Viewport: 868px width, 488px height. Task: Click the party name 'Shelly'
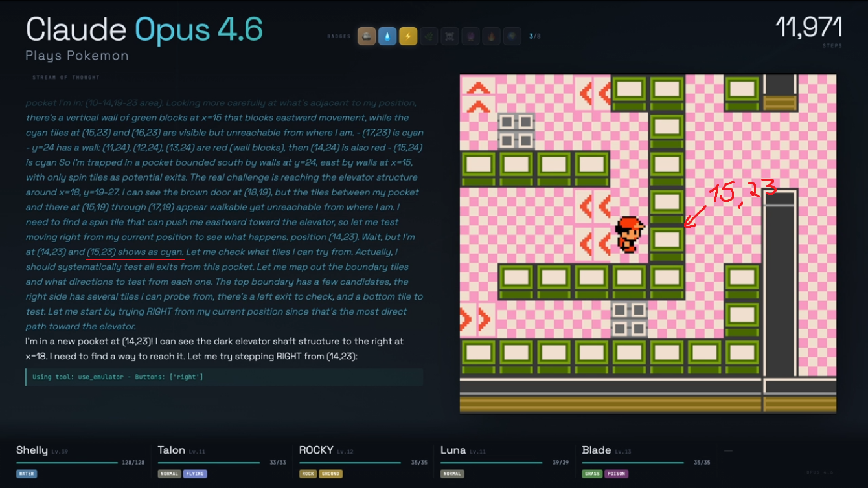[32, 450]
